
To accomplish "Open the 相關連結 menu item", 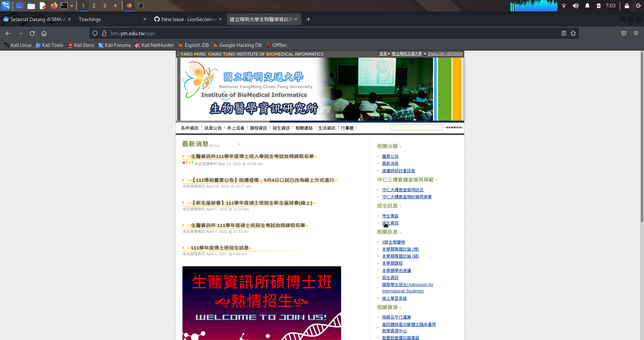I will click(304, 128).
